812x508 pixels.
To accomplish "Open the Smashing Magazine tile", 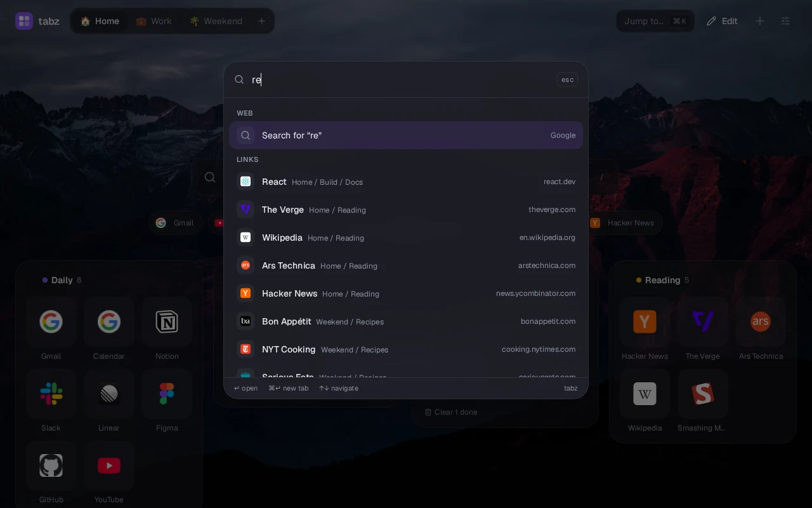I will point(703,401).
